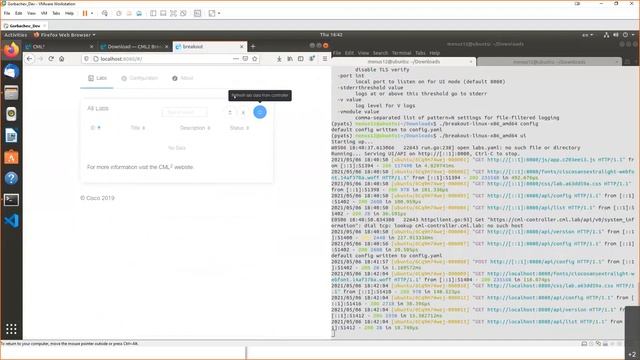Click the clock in the top bar
The height and width of the screenshot is (360, 640).
click(x=331, y=35)
